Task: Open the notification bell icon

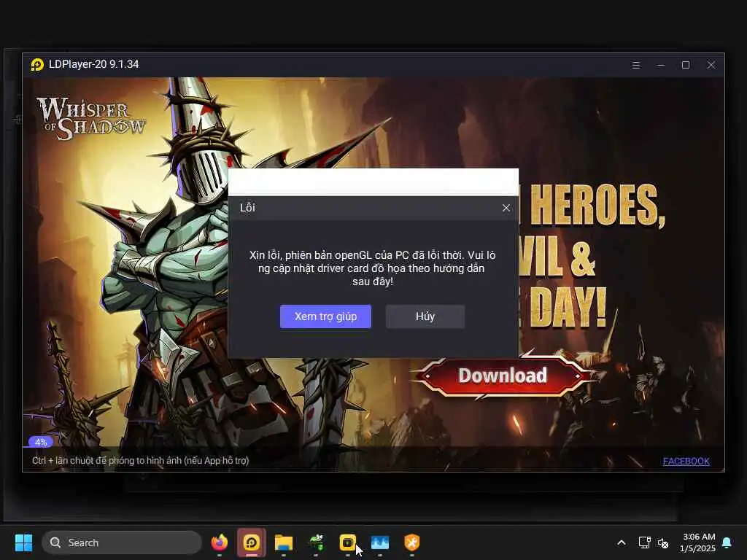Action: (x=727, y=542)
